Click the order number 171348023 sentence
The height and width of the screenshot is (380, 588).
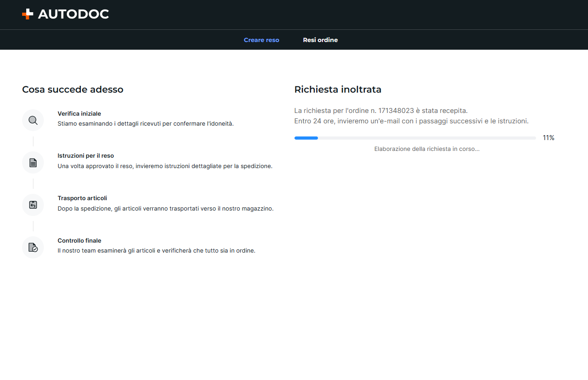point(381,110)
